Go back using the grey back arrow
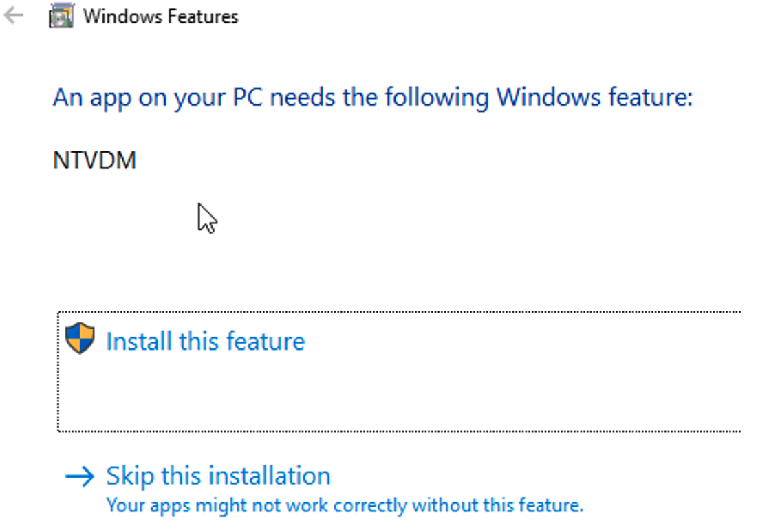The height and width of the screenshot is (532, 769). pyautogui.click(x=13, y=16)
